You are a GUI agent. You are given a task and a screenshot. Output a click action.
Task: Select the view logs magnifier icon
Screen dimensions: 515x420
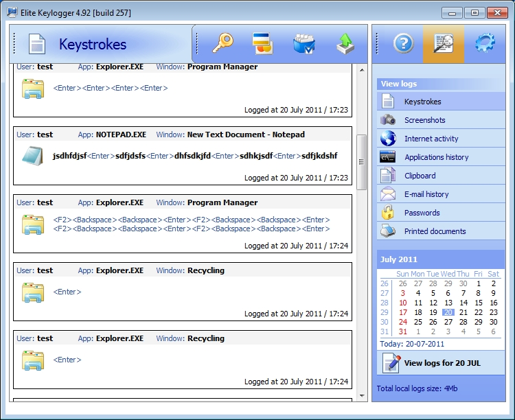tap(444, 43)
